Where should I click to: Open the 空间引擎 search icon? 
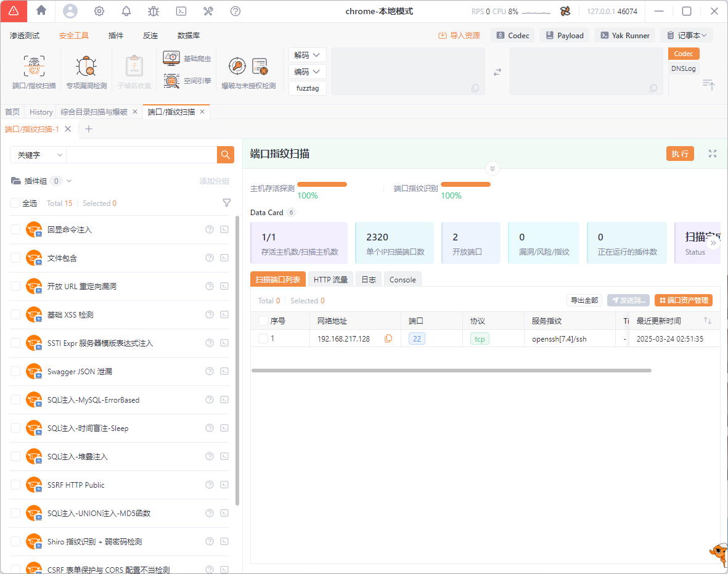171,81
